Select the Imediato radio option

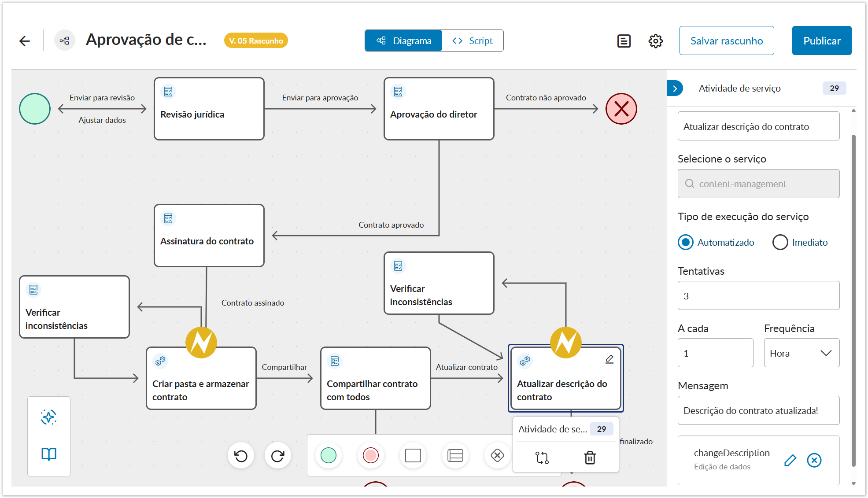pyautogui.click(x=780, y=242)
